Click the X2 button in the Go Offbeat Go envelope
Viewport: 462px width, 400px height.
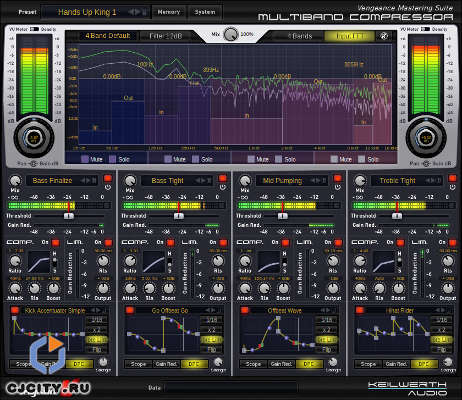[x=211, y=330]
